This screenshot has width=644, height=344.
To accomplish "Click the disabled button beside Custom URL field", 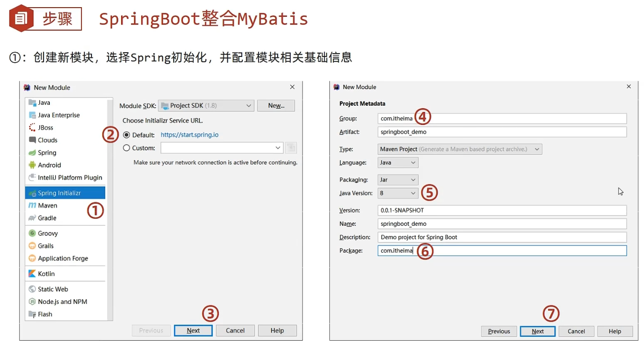I will [291, 148].
